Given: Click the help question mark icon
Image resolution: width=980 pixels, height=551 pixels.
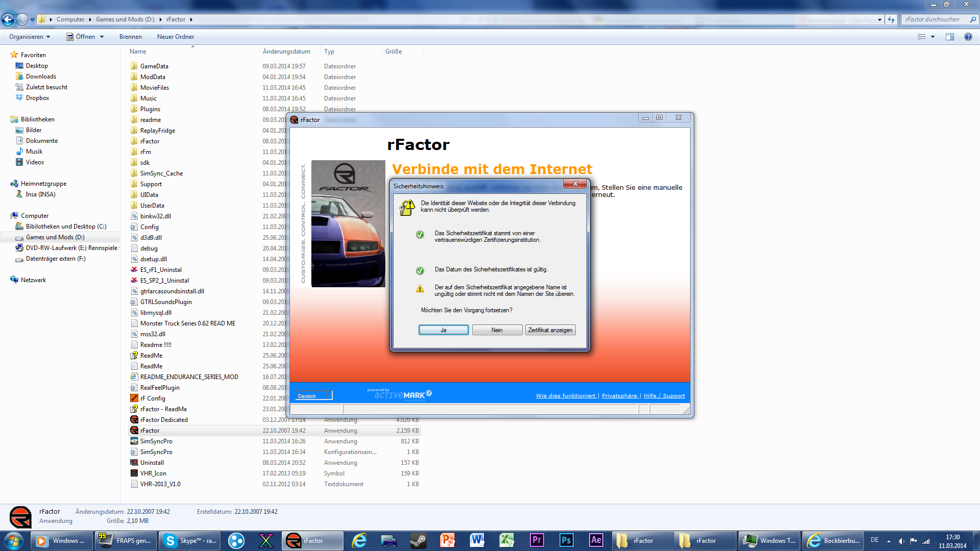Looking at the screenshot, I should [x=968, y=37].
